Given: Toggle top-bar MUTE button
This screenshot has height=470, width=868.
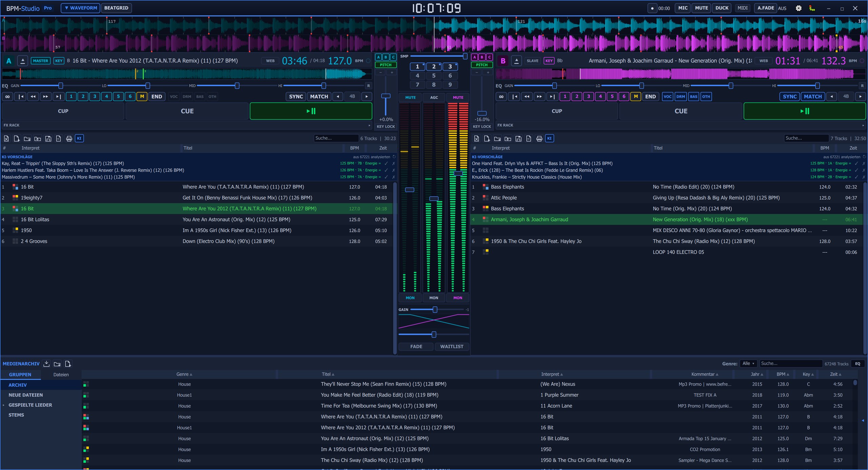Looking at the screenshot, I should tap(702, 8).
